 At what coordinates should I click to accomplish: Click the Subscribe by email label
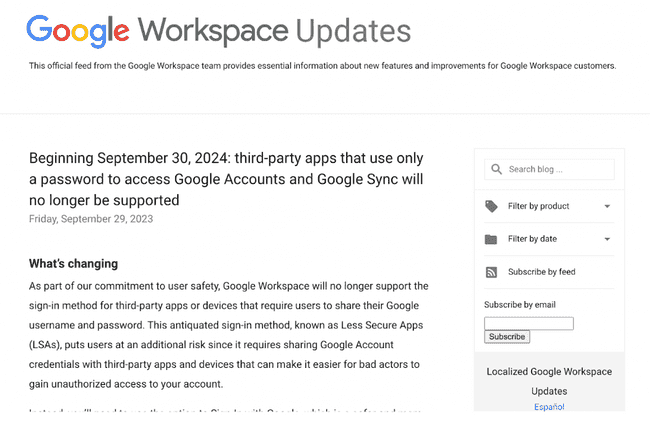pyautogui.click(x=520, y=305)
